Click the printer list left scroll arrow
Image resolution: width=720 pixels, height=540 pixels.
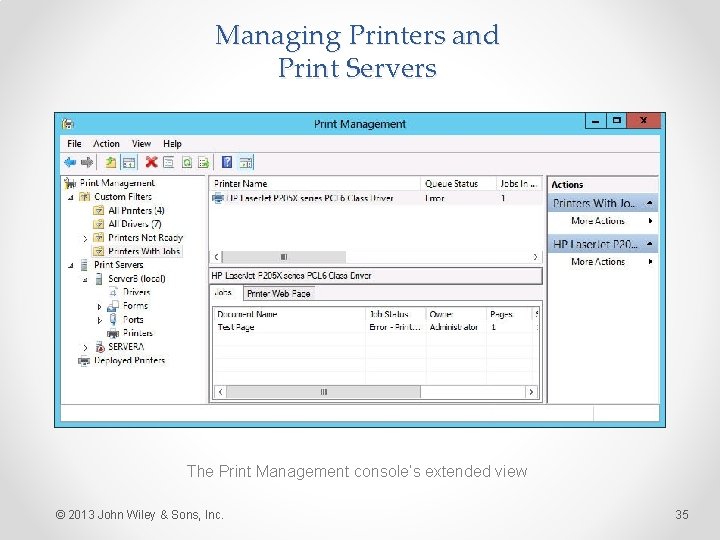click(x=217, y=257)
